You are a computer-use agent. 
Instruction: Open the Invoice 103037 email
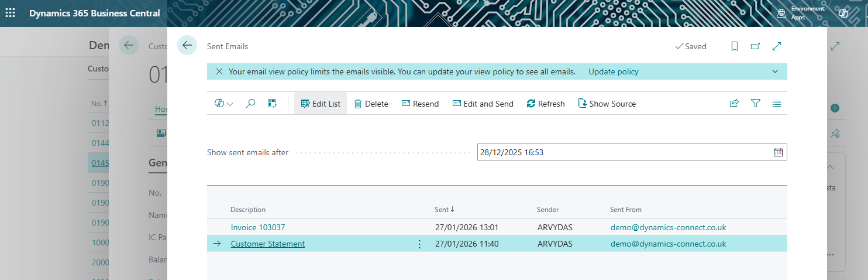point(258,227)
